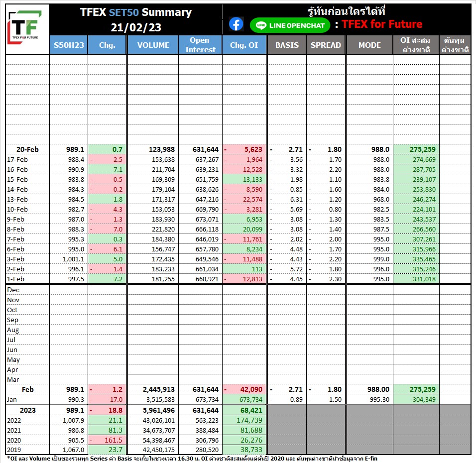The height and width of the screenshot is (463, 476).
Task: Click the LINE OPENCHAT badge
Action: [290, 25]
